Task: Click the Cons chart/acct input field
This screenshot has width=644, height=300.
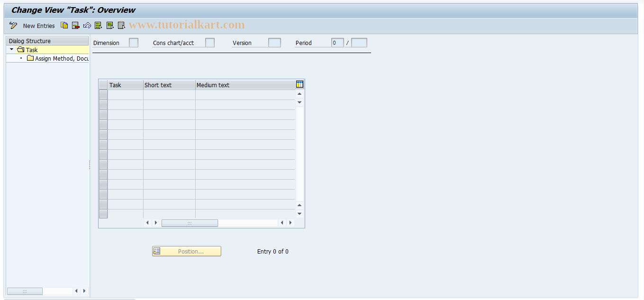Action: click(210, 43)
